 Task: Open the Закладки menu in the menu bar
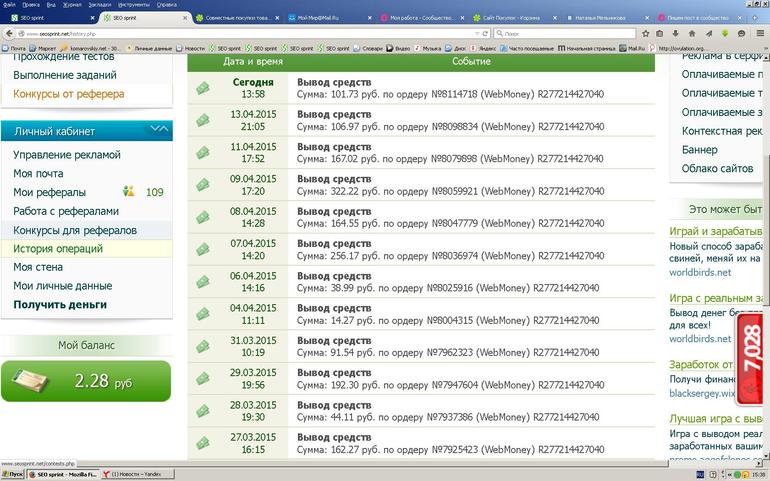point(99,4)
